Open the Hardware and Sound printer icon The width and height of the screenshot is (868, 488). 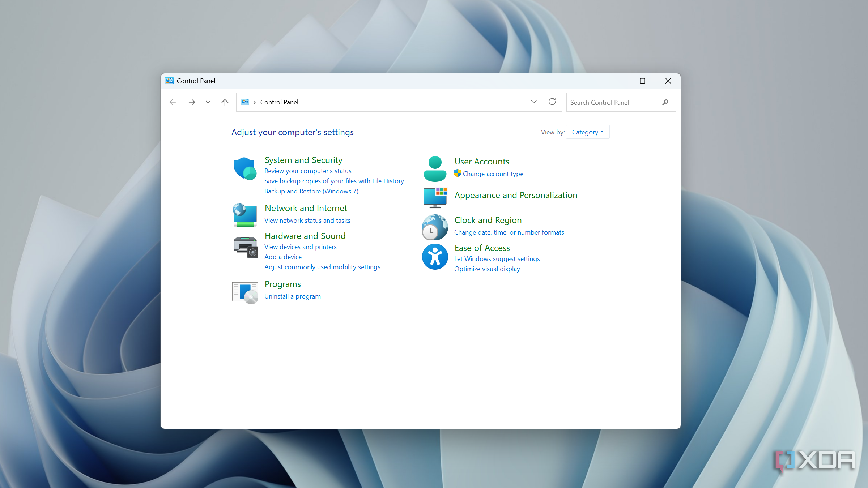click(246, 247)
